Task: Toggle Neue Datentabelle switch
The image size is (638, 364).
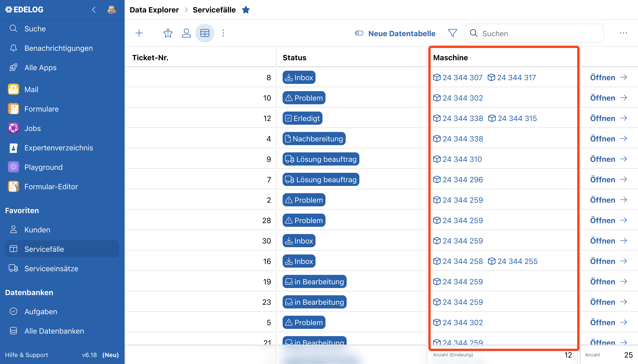Action: (395, 33)
